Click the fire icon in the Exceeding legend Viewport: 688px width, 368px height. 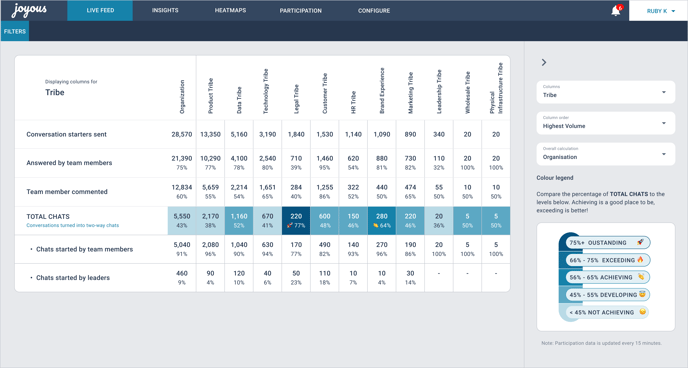640,260
